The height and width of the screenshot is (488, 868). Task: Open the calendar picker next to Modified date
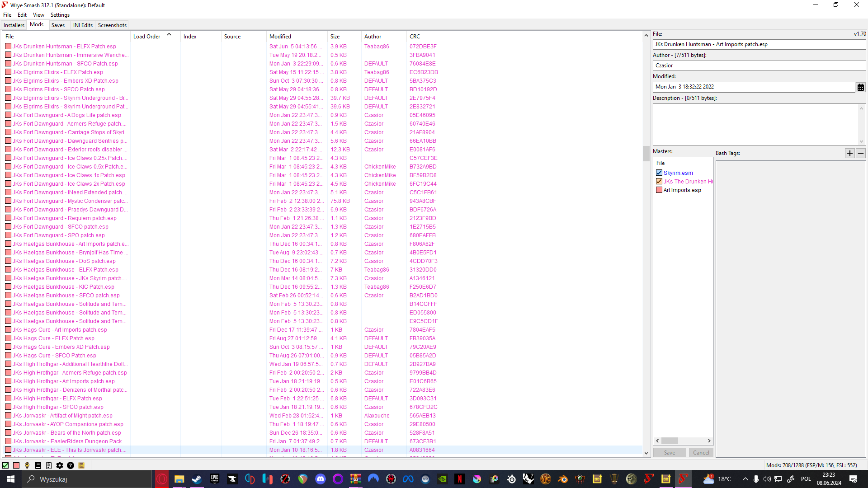(x=860, y=87)
